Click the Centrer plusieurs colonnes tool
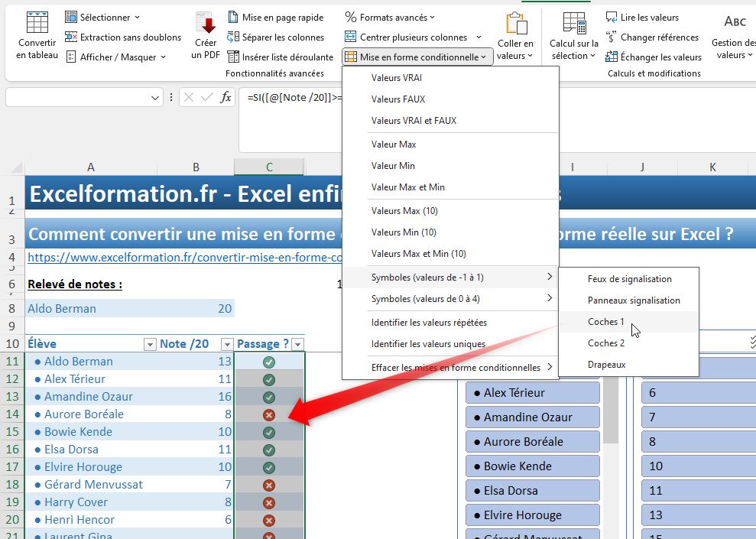Image resolution: width=756 pixels, height=539 pixels. (412, 37)
